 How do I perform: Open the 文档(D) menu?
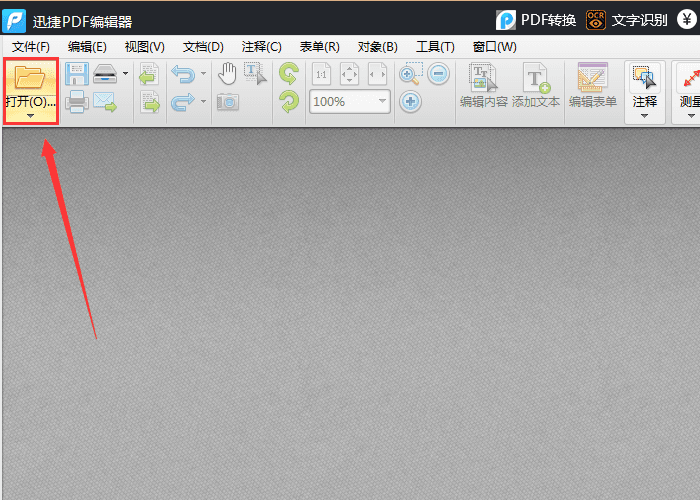[203, 47]
